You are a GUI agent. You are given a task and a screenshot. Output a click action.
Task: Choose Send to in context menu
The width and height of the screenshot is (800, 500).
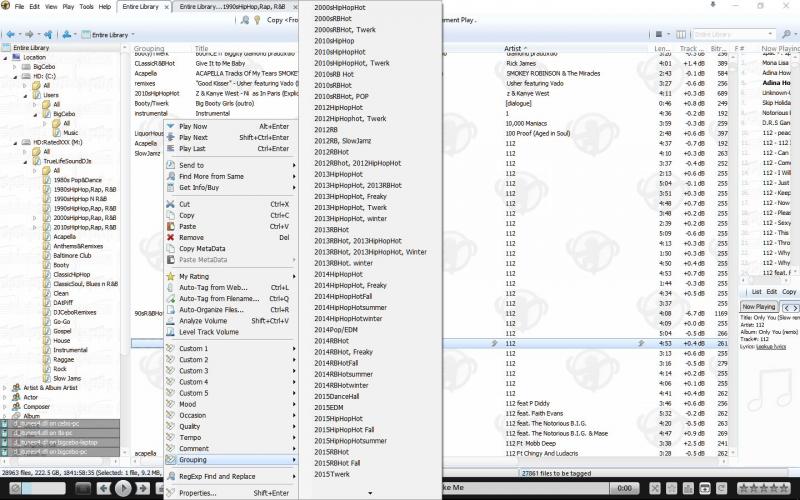[x=231, y=165]
